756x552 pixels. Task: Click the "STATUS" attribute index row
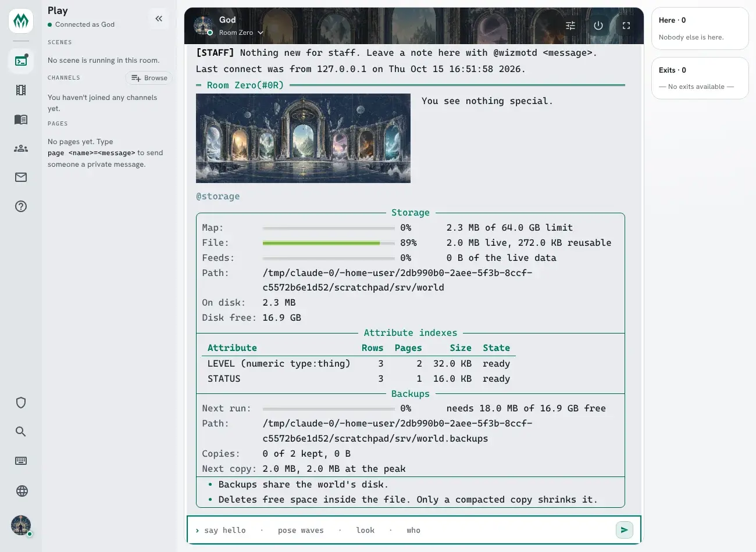[x=359, y=379]
